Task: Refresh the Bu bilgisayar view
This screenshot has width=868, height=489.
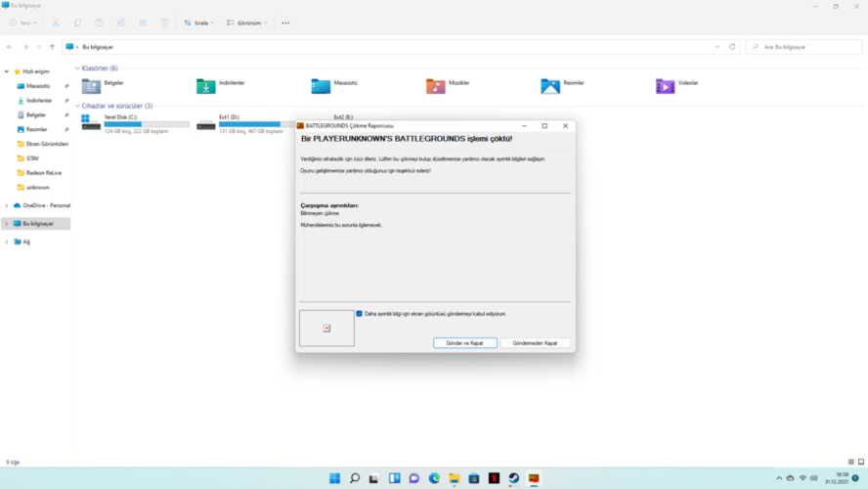Action: click(x=732, y=47)
